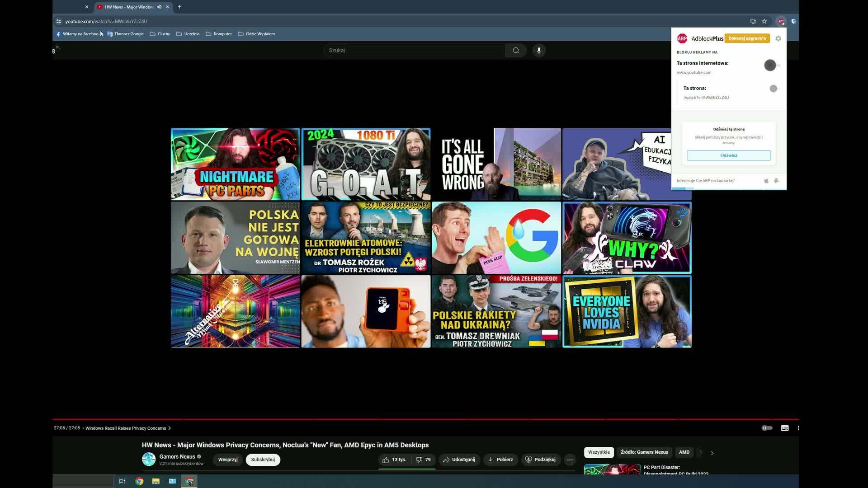868x488 pixels.
Task: Open Gamers Nexus channel avatar
Action: click(x=149, y=460)
